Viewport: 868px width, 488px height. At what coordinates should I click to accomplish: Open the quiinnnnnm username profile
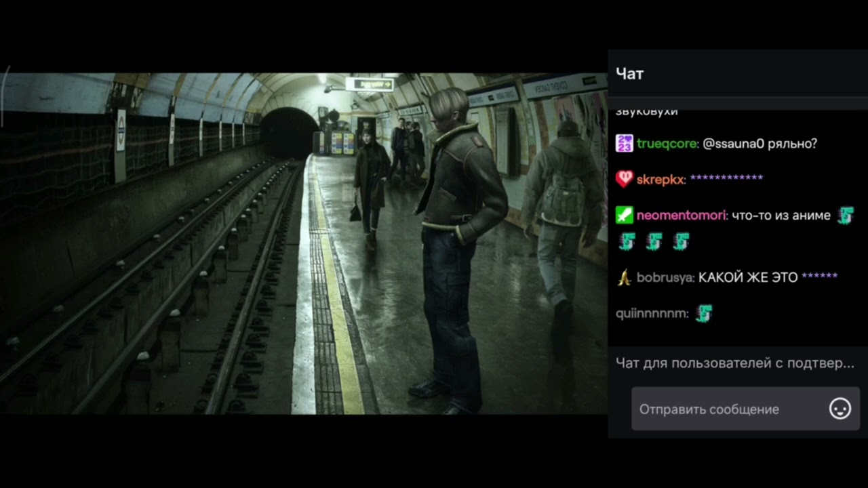pos(652,314)
